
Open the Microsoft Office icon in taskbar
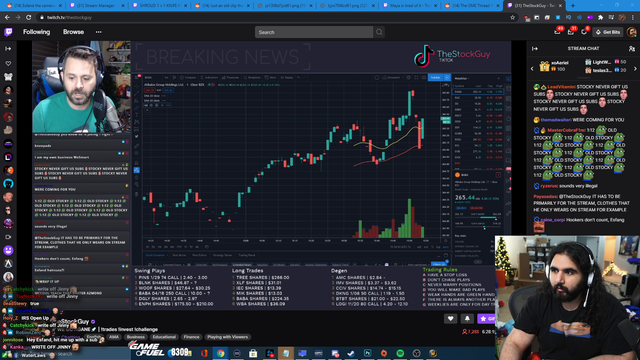coord(204,353)
